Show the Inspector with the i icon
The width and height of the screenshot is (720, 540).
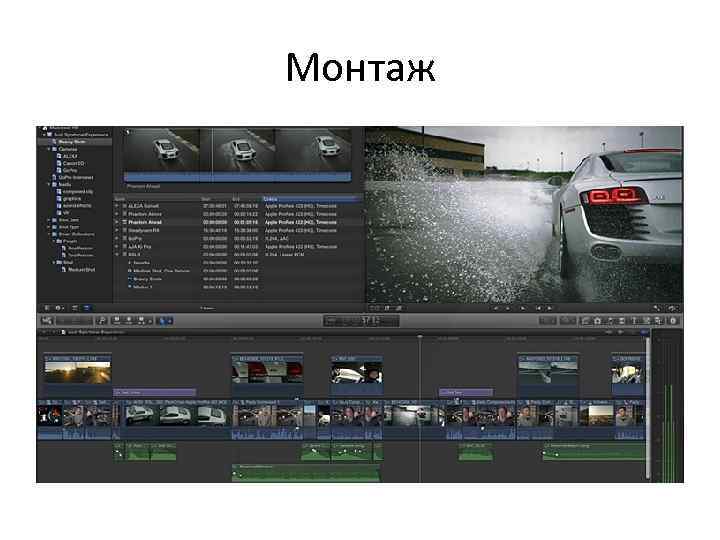coord(673,321)
